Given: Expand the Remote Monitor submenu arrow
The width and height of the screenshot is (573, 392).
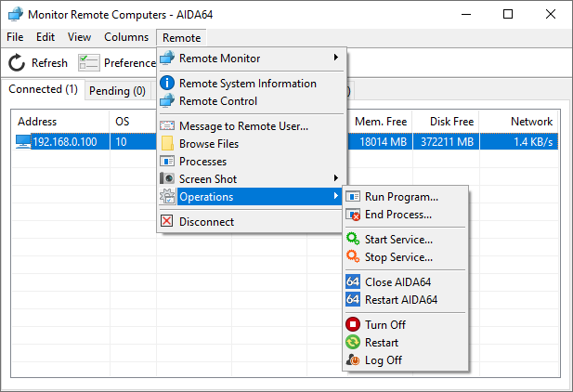Looking at the screenshot, I should (336, 58).
